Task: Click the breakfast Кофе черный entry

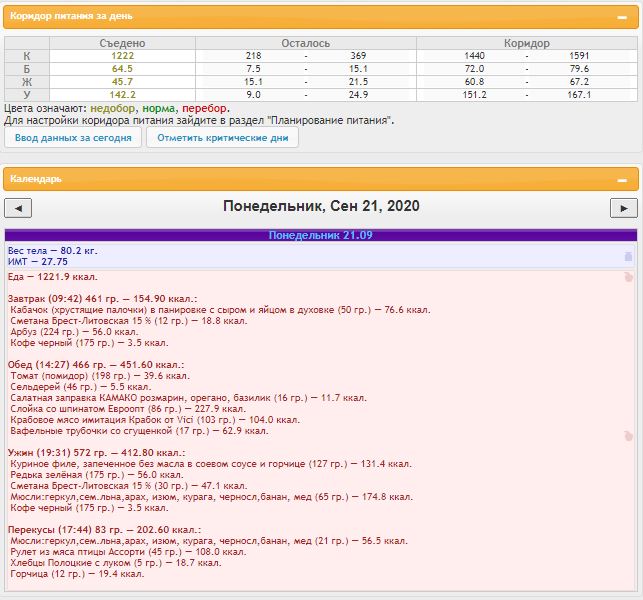Action: coord(89,343)
